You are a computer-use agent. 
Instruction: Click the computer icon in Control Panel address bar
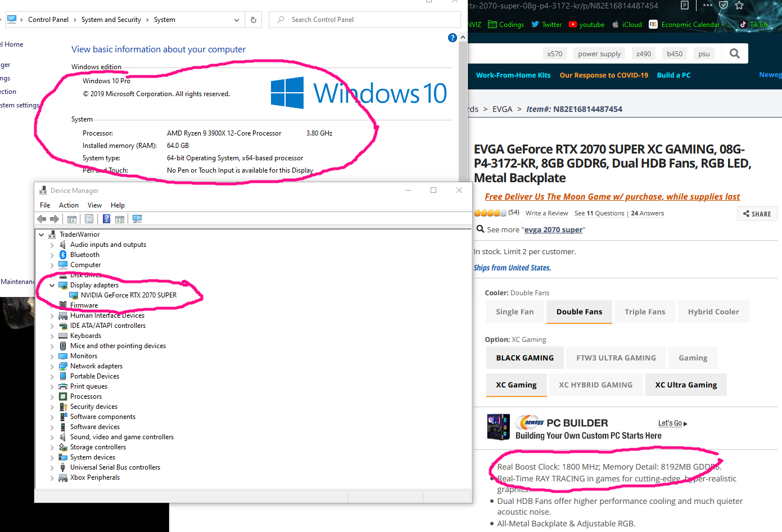click(12, 19)
